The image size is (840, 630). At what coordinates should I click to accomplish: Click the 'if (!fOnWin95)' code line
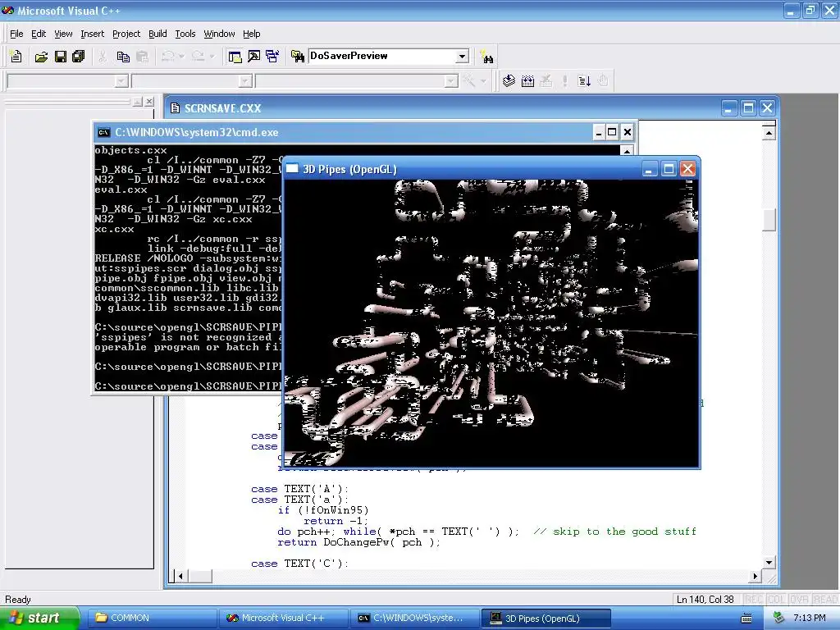[x=323, y=510]
